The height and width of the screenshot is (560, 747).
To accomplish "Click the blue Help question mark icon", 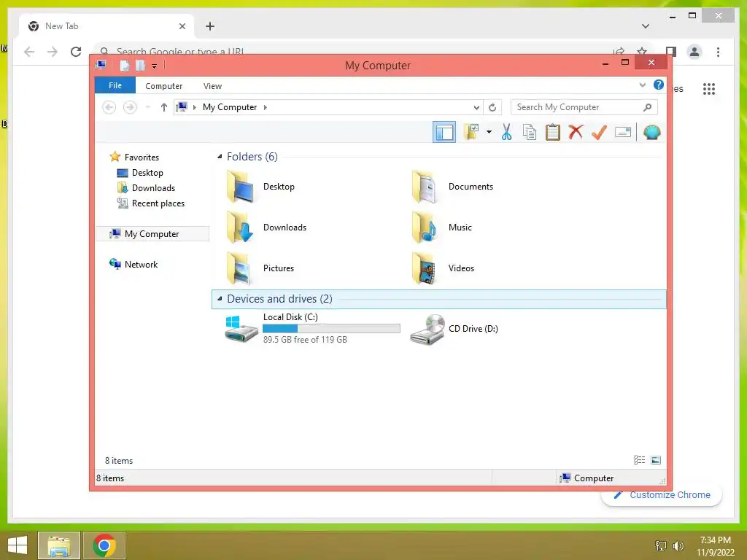I will point(659,85).
